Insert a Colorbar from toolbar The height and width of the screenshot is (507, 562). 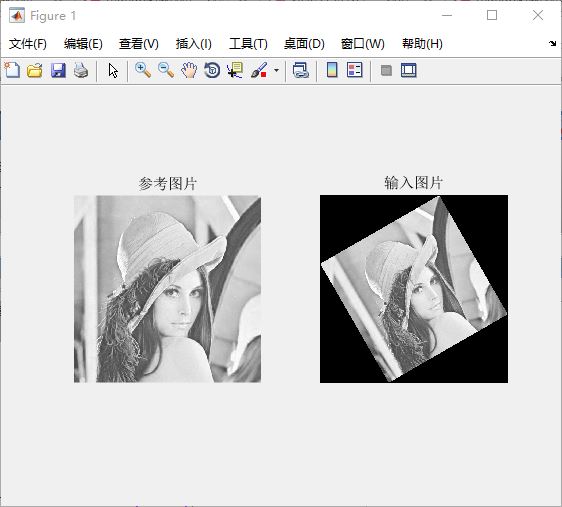[332, 70]
